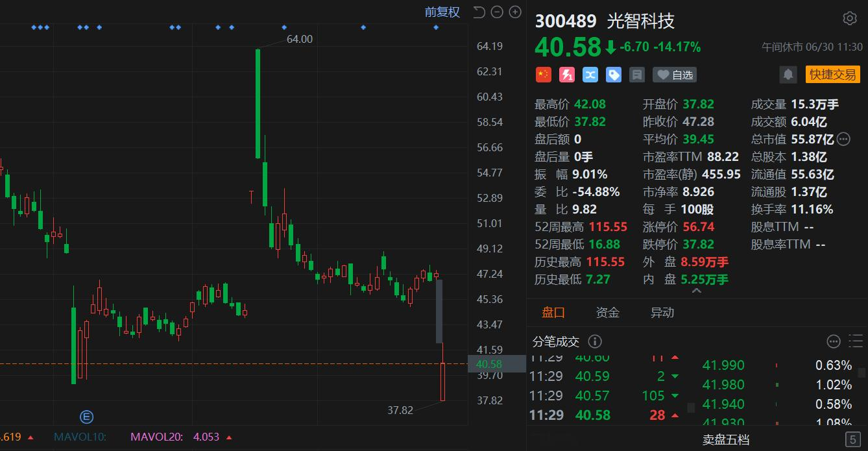868x451 pixels.
Task: Click the info icon next to 分笔成交
Action: pos(595,341)
